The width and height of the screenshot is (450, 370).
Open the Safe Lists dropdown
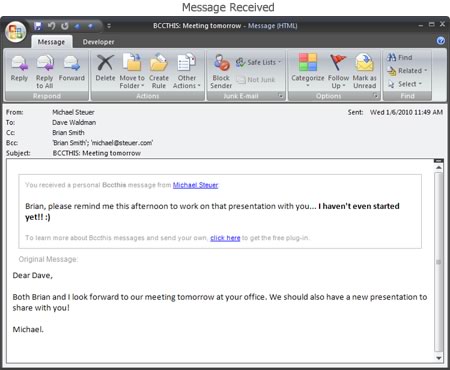tap(259, 62)
